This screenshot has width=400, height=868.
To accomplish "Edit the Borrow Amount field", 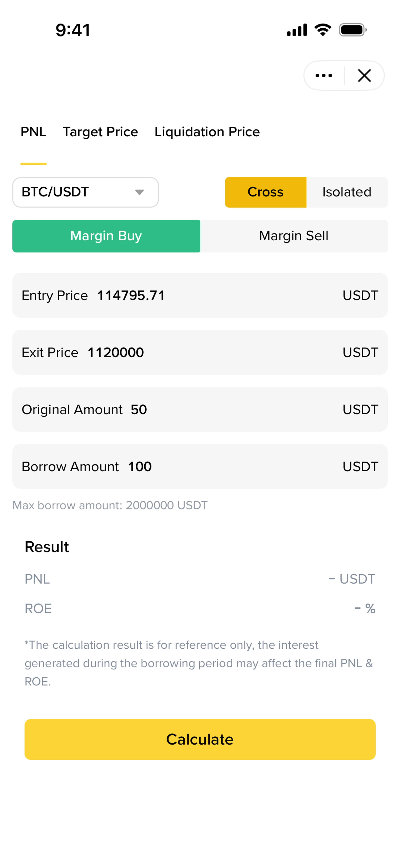I will (x=200, y=466).
